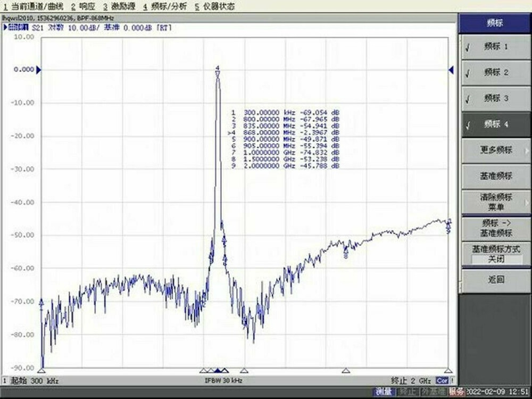
Task: Toggle 频标 2 marker on or off
Action: tap(495, 72)
